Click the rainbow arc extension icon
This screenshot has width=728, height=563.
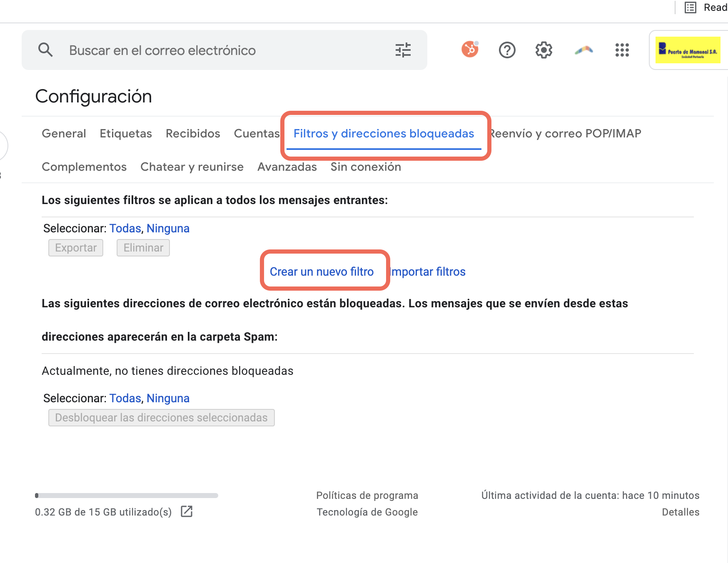pyautogui.click(x=583, y=50)
